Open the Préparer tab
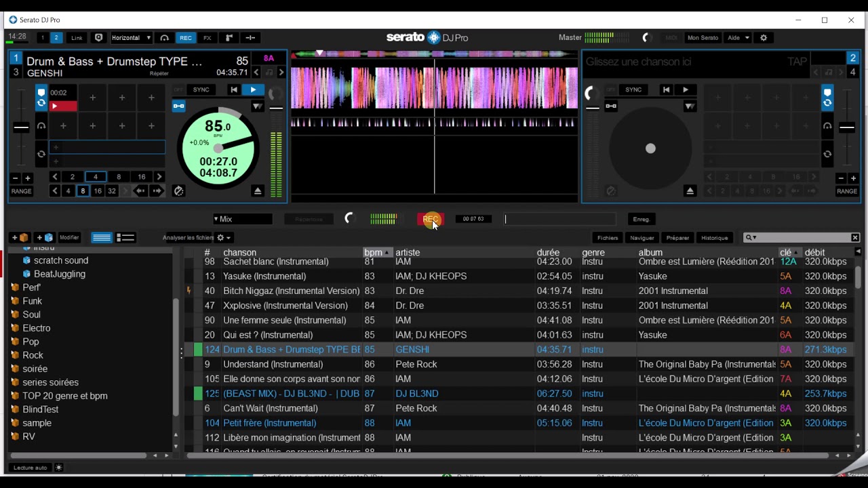The width and height of the screenshot is (868, 488). (677, 238)
